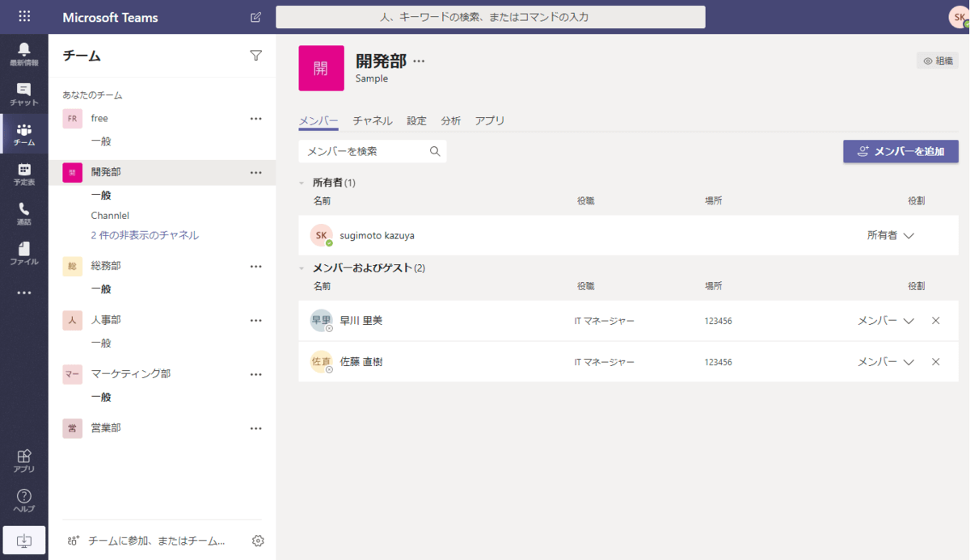
Task: Switch to the 分析 tab
Action: click(451, 120)
